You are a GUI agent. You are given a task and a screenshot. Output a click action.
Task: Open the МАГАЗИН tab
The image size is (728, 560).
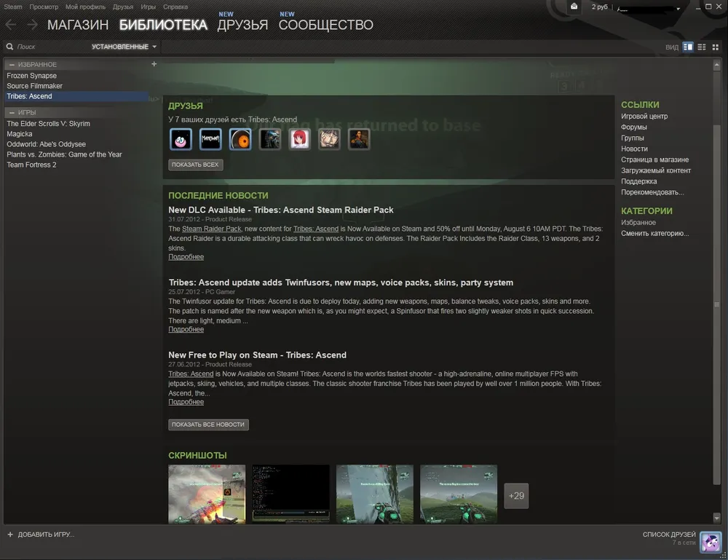78,25
